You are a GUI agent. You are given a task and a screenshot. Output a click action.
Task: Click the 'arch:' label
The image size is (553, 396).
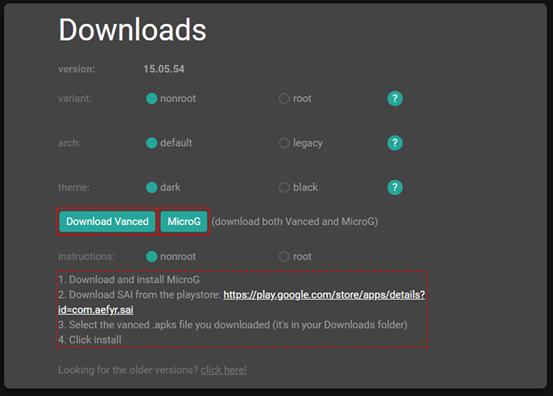pos(69,143)
